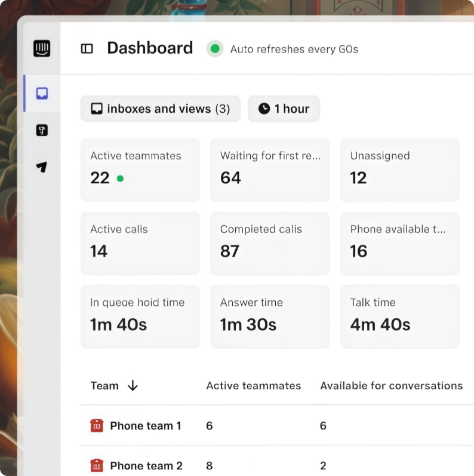
Task: Open the Phone team 2 row
Action: (146, 465)
